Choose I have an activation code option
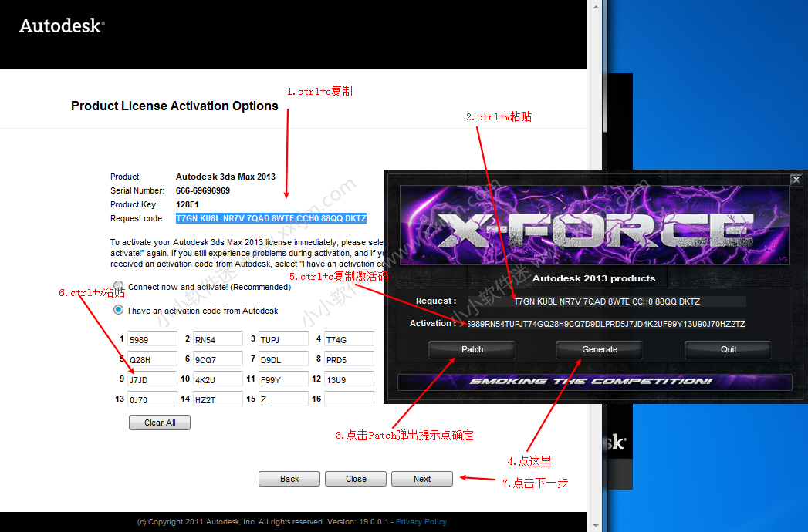 tap(119, 311)
